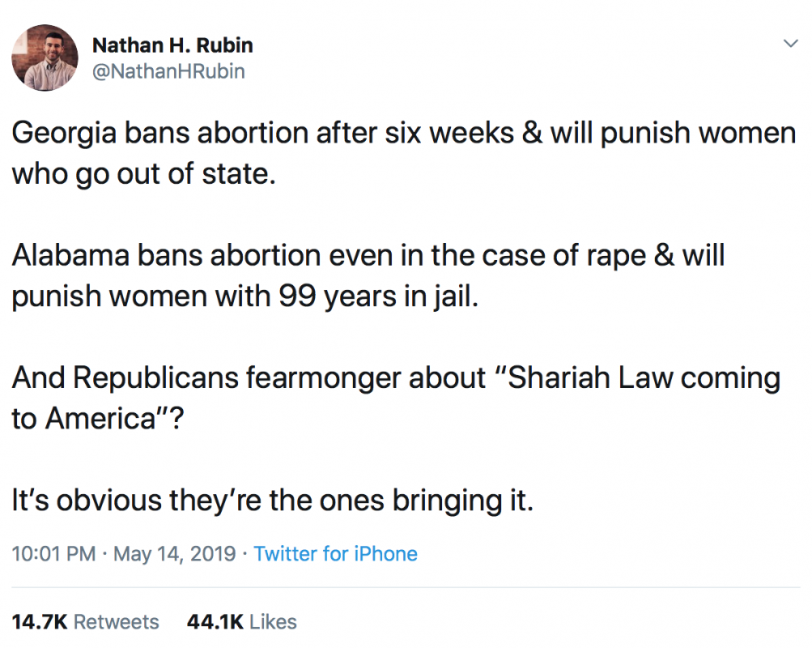812x648 pixels.
Task: Open the Twitter for iPhone source link
Action: 336,554
